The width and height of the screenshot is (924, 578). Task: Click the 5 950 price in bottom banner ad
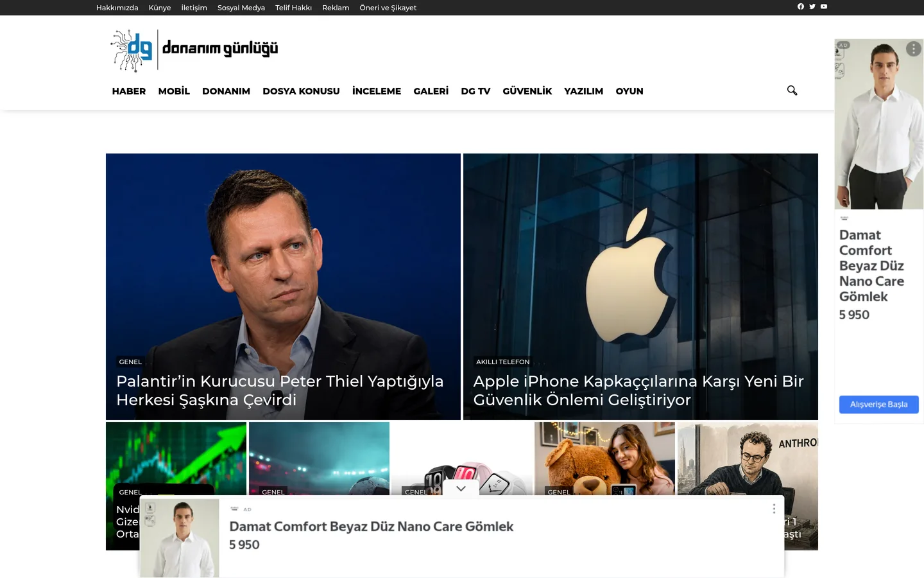pyautogui.click(x=244, y=545)
